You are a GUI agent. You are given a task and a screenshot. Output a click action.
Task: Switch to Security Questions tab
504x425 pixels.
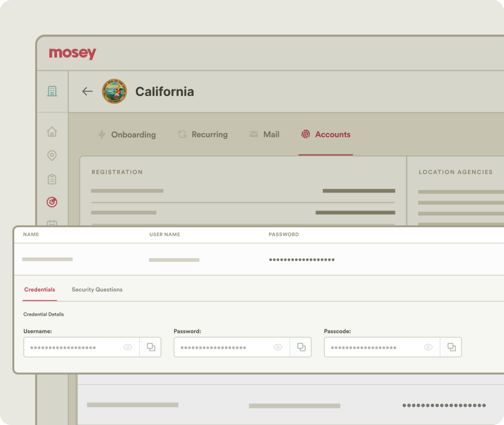[x=97, y=290]
